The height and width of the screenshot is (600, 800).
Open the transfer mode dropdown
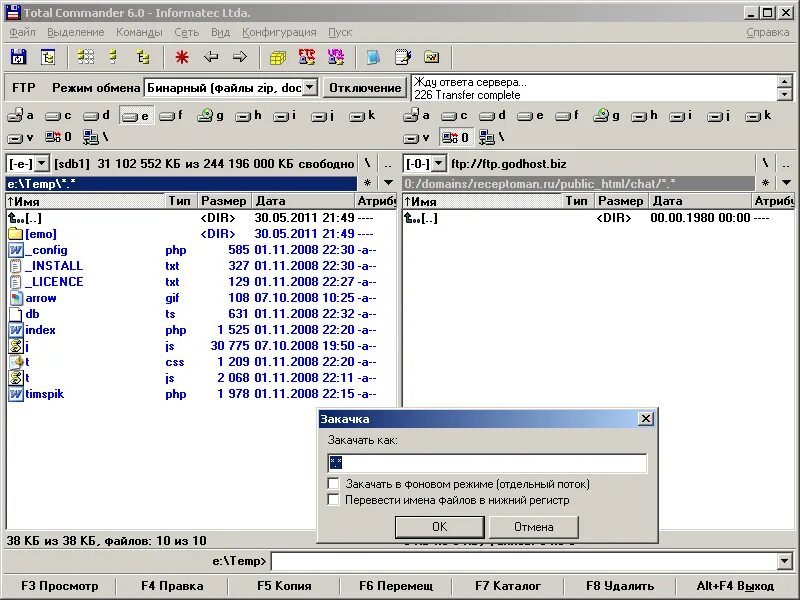(x=310, y=88)
